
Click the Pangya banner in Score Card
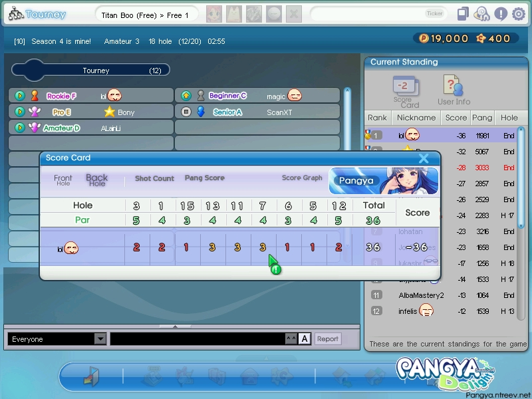[x=384, y=181]
